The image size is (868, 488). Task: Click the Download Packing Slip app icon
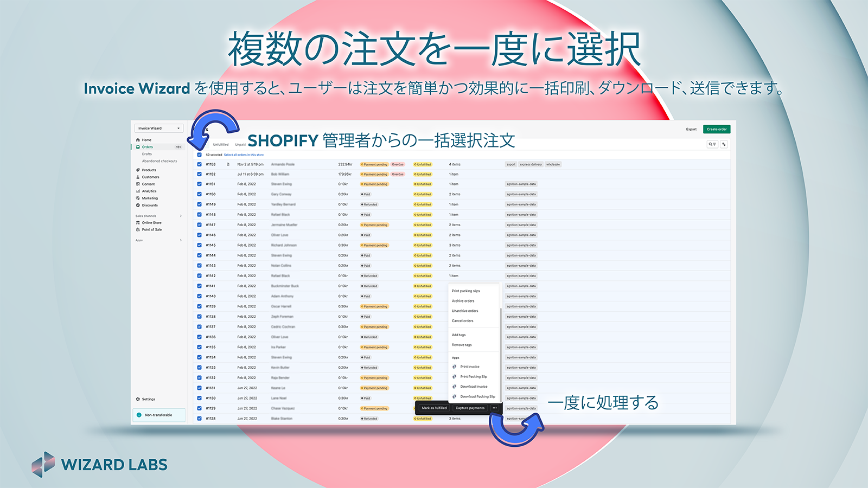[x=455, y=397]
